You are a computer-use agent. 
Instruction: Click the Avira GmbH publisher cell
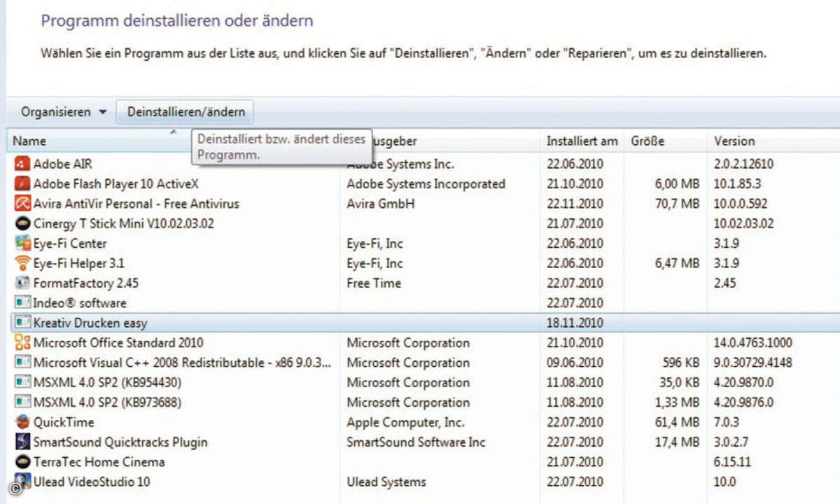point(381,204)
